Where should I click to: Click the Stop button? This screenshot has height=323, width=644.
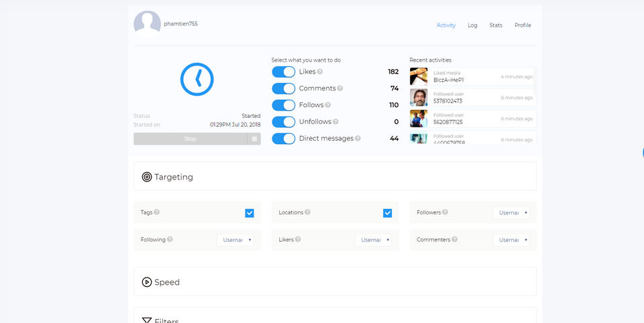coord(190,139)
